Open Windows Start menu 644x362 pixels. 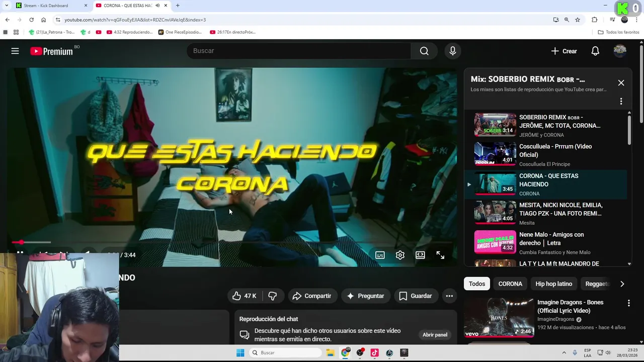pos(240,353)
